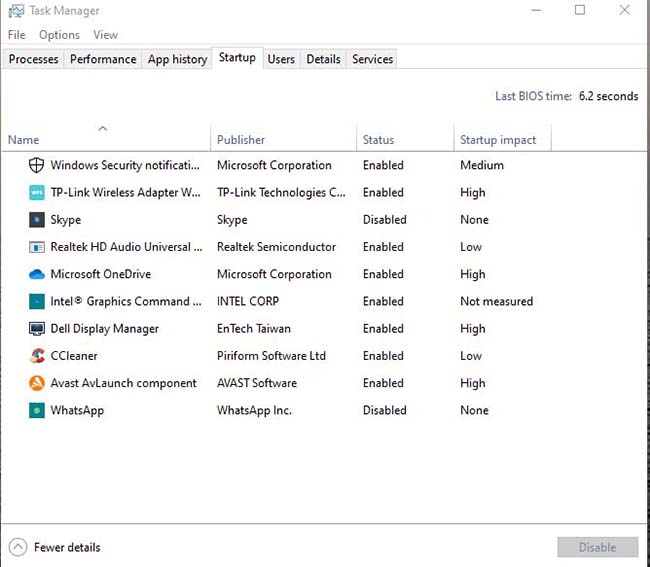Select the TP-Link Wireless Adapter W... name
Screen dimensions: 650x567
125,192
